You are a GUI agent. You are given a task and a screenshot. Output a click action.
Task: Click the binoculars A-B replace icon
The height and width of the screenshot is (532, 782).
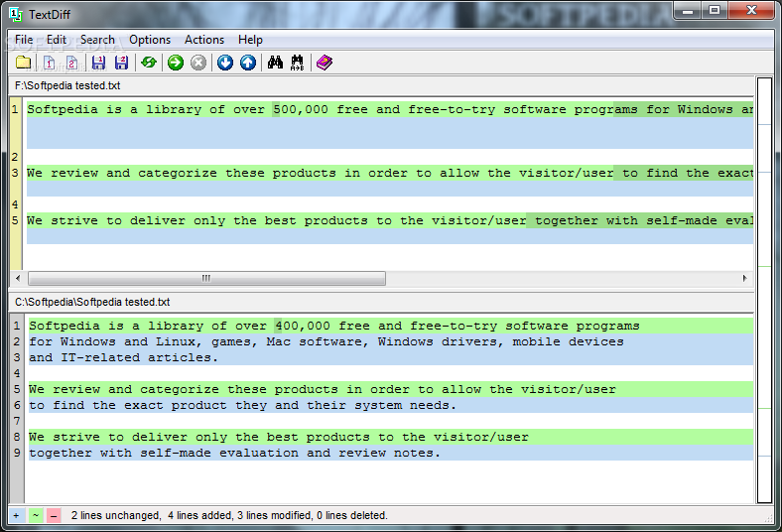(298, 63)
